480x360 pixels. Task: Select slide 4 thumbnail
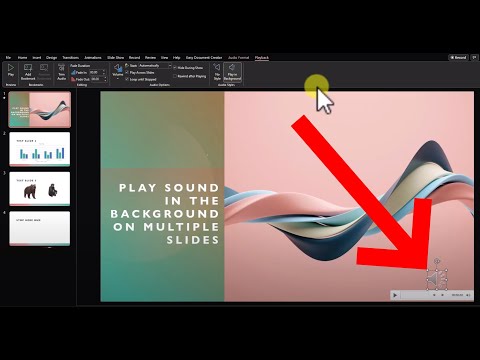(40, 228)
